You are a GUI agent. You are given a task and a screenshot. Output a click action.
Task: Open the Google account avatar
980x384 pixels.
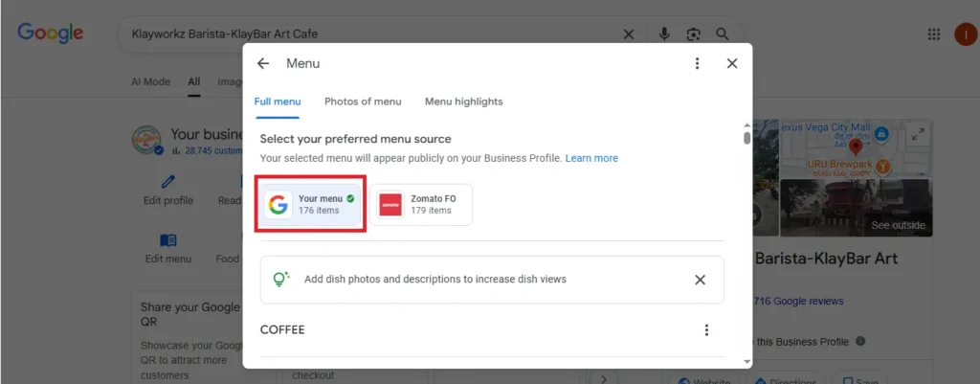[x=965, y=34]
